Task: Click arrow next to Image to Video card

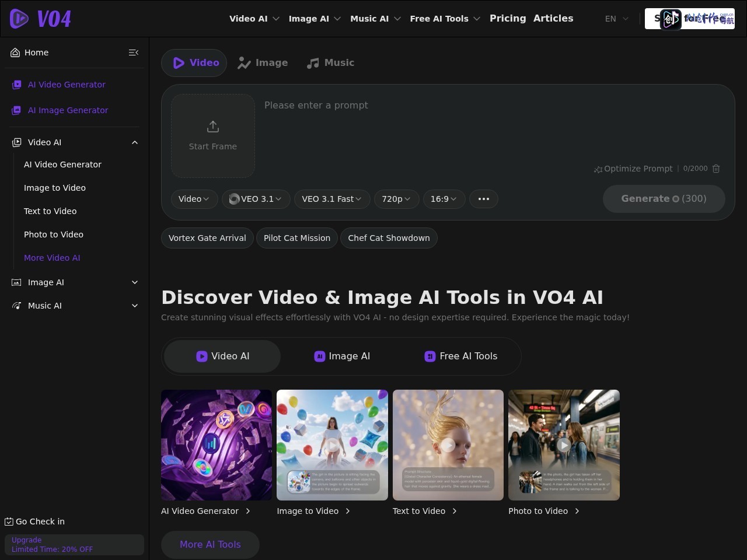Action: pyautogui.click(x=348, y=511)
